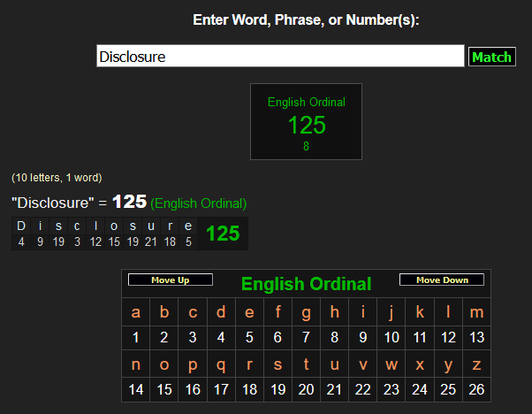Click the number 13 cell in table
The height and width of the screenshot is (414, 532).
click(476, 337)
